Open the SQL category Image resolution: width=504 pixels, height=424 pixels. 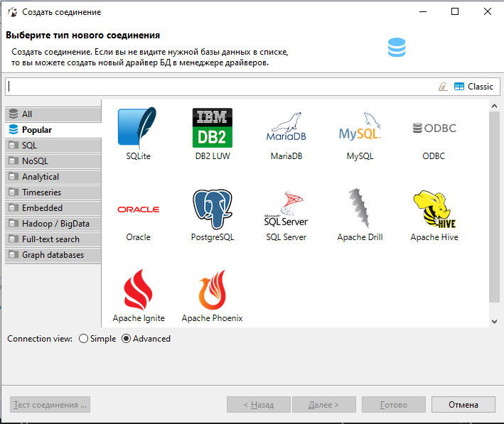coord(53,146)
